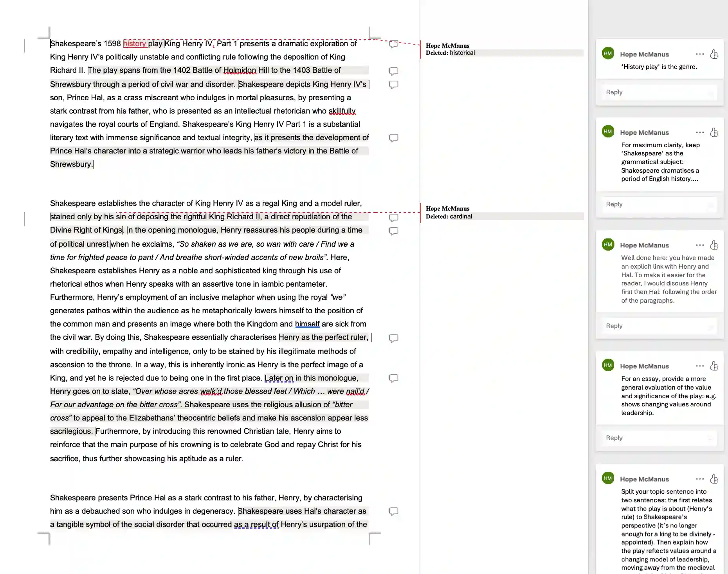Like the 'Well done here' comment
Viewport: 728px width, 574px height.
point(714,245)
